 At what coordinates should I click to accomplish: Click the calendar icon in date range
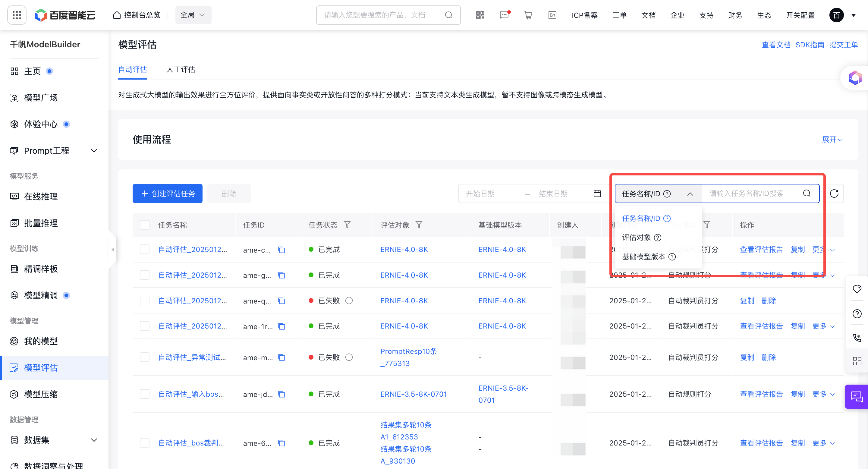[x=597, y=194]
